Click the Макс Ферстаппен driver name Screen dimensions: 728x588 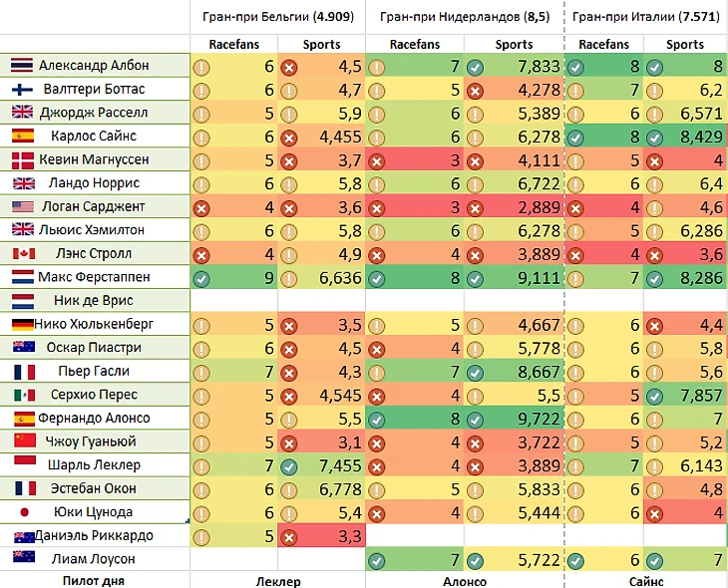(x=94, y=277)
